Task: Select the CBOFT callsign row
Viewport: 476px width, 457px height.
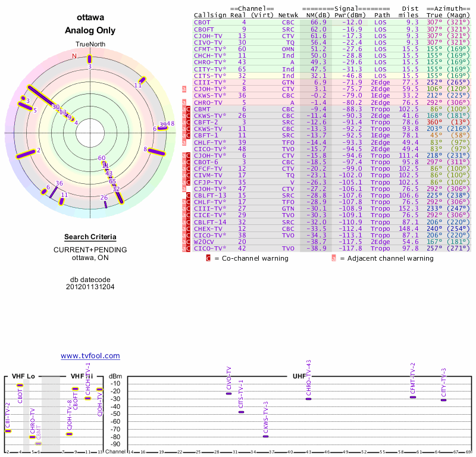Action: click(203, 29)
